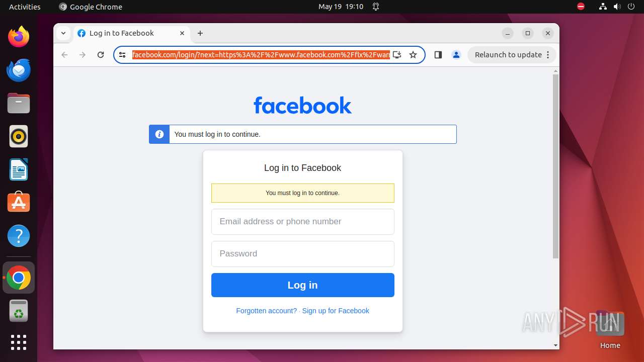The height and width of the screenshot is (362, 644).
Task: Click the facebook logo
Action: 303,106
